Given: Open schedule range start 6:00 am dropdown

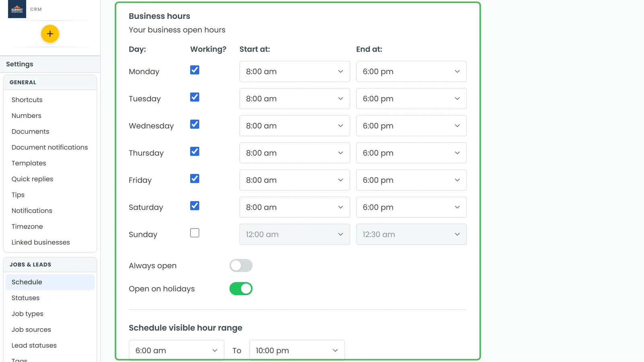Looking at the screenshot, I should (x=176, y=350).
